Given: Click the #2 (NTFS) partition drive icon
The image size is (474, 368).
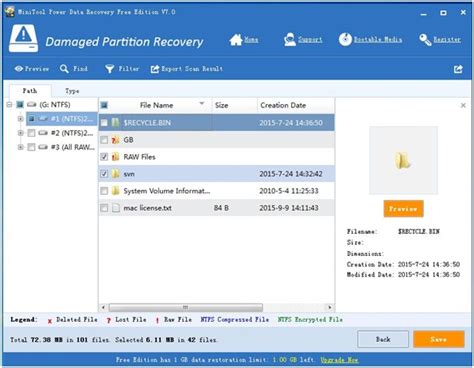Looking at the screenshot, I should point(43,133).
